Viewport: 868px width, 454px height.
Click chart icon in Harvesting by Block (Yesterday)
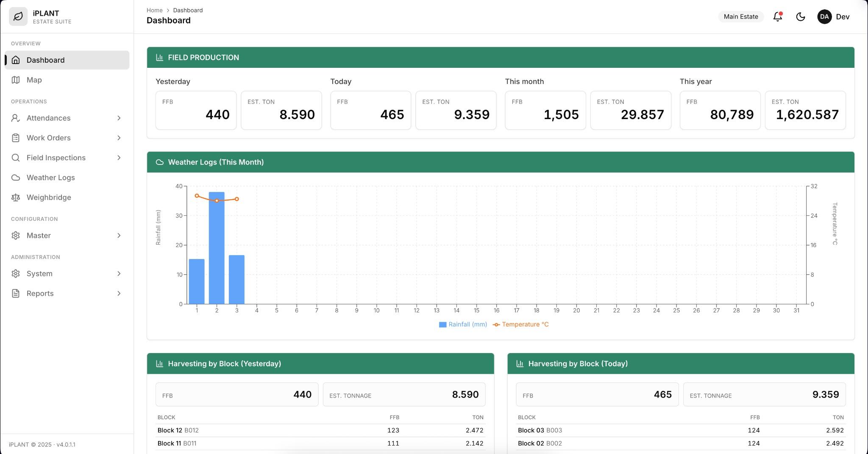click(x=160, y=364)
